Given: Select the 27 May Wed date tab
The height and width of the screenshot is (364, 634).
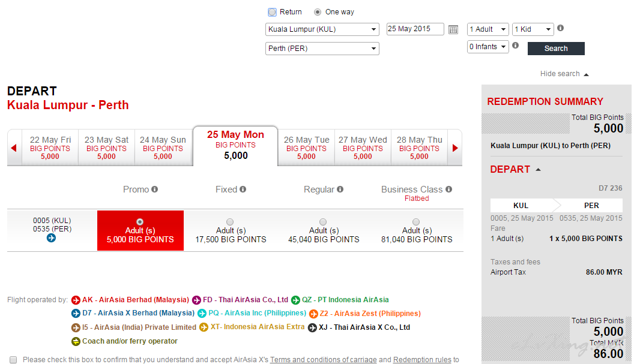Looking at the screenshot, I should pos(363,148).
